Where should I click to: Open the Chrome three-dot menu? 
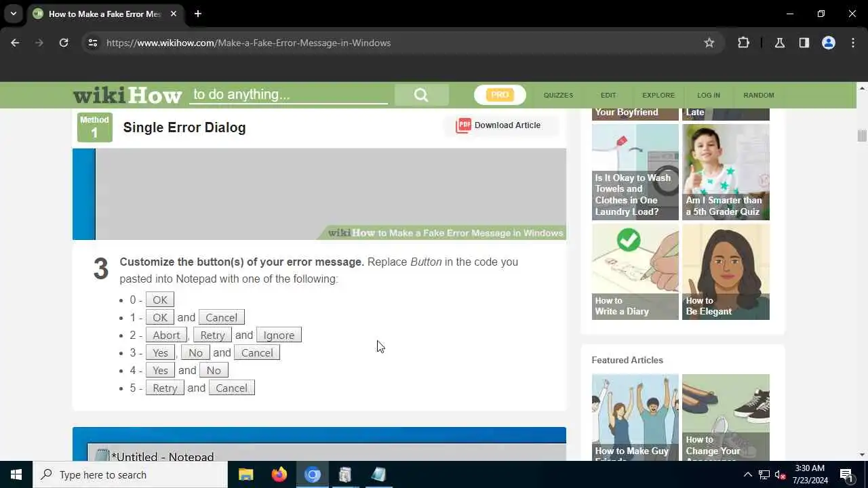pos(853,43)
